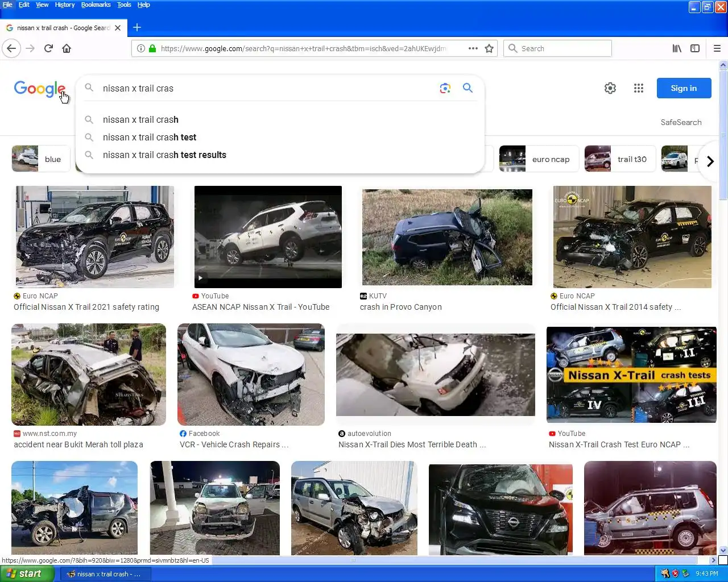Screen dimensions: 728x582
Task: Click the system tray clock 9:43 PM
Action: coord(707,574)
